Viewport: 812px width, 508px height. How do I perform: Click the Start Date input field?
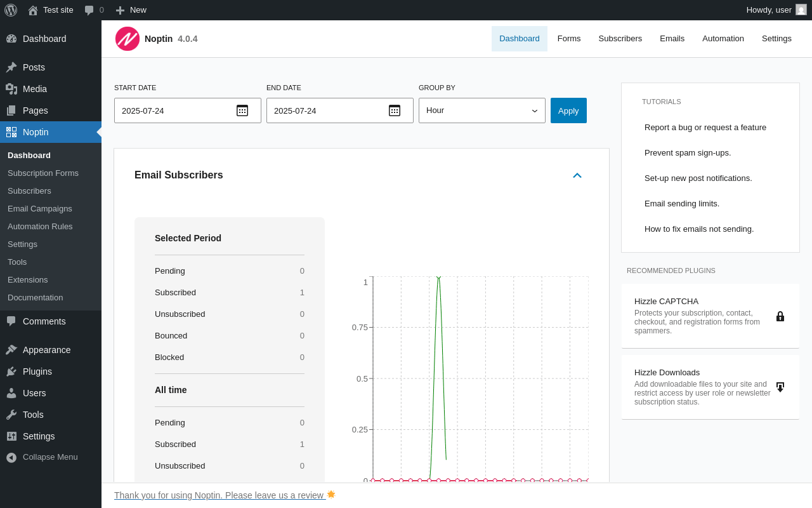coord(188,110)
